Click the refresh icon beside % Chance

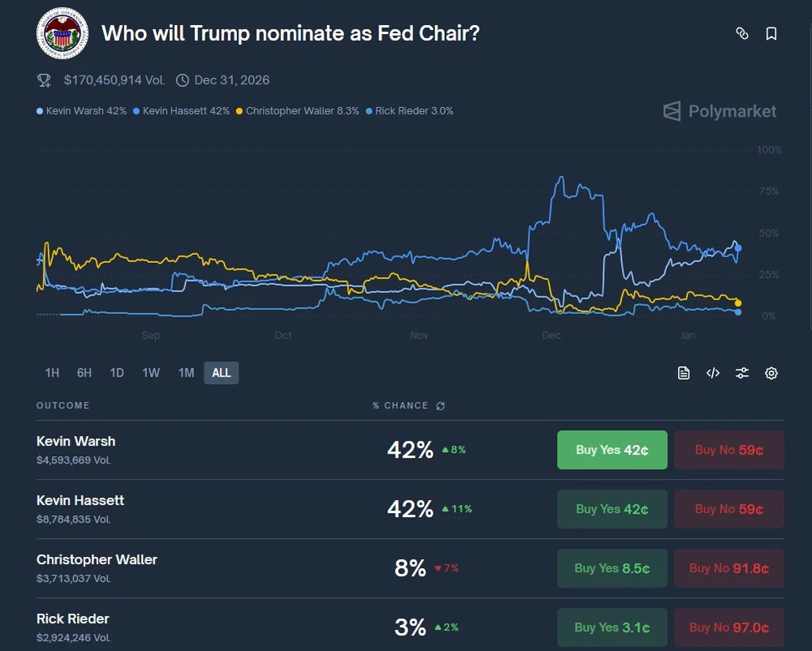coord(440,406)
